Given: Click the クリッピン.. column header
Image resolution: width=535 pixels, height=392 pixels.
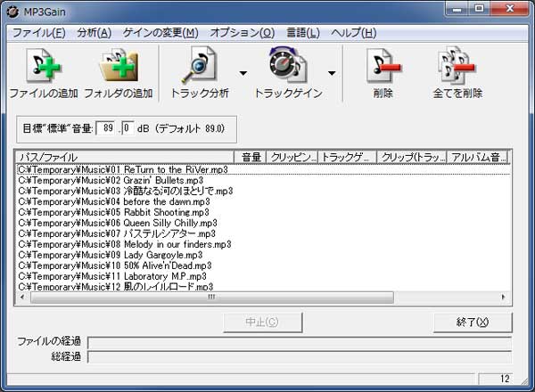Looking at the screenshot, I should click(292, 157).
